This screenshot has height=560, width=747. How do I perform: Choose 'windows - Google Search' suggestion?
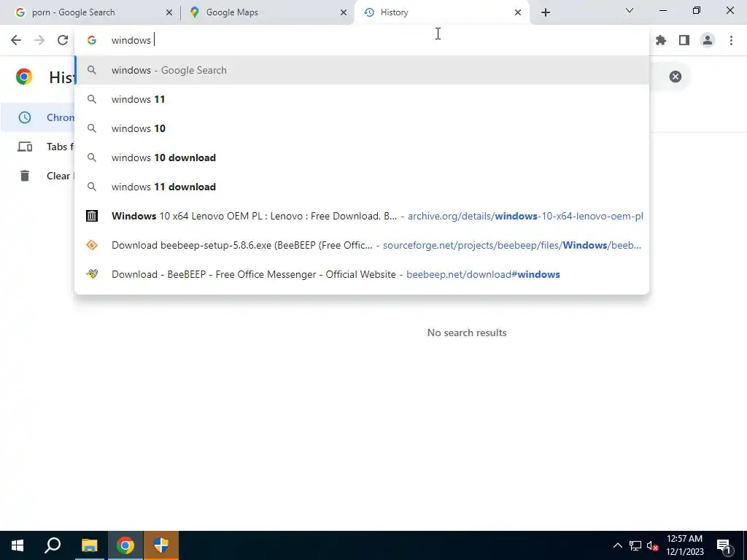(362, 70)
